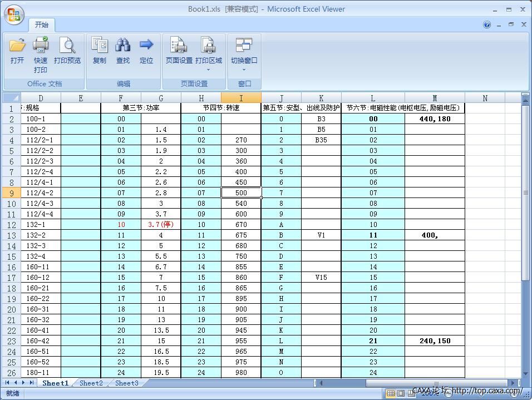Click the Office button logo

click(x=14, y=15)
